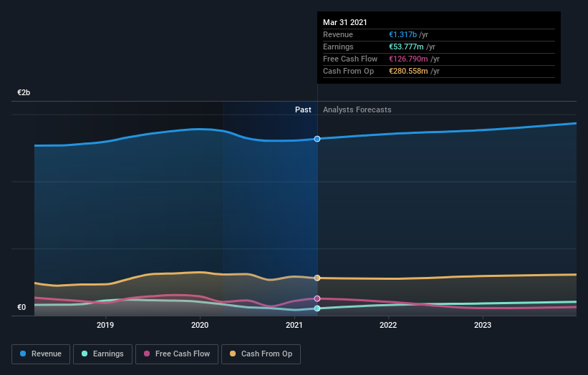Click the Mar 31 2021 tooltip date
Viewport: 588px width, 375px height.
(345, 22)
